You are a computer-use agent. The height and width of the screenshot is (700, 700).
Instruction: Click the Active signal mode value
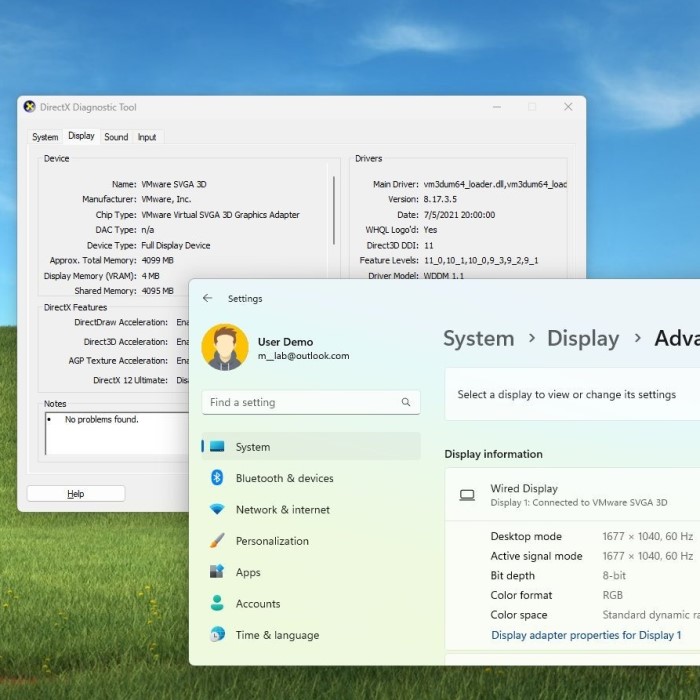point(647,556)
